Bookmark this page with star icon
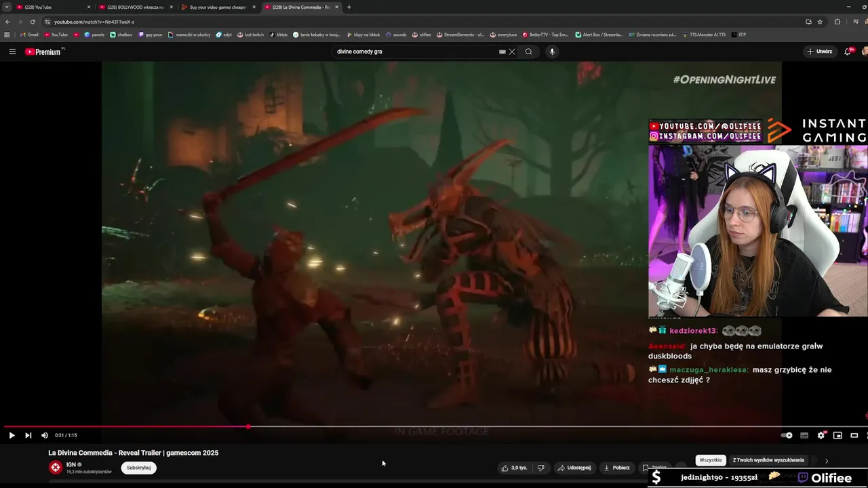Viewport: 868px width, 488px height. [820, 22]
